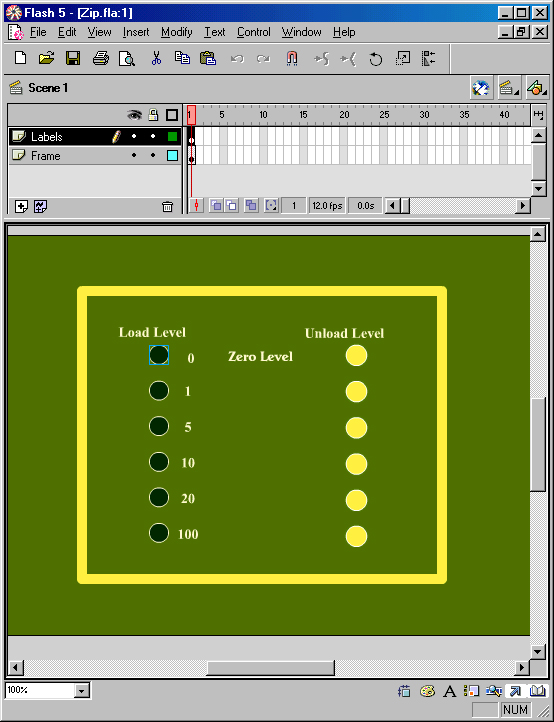Click yellow Unload Level button in Zero Level row
Screen dimensions: 554x722
tap(356, 355)
